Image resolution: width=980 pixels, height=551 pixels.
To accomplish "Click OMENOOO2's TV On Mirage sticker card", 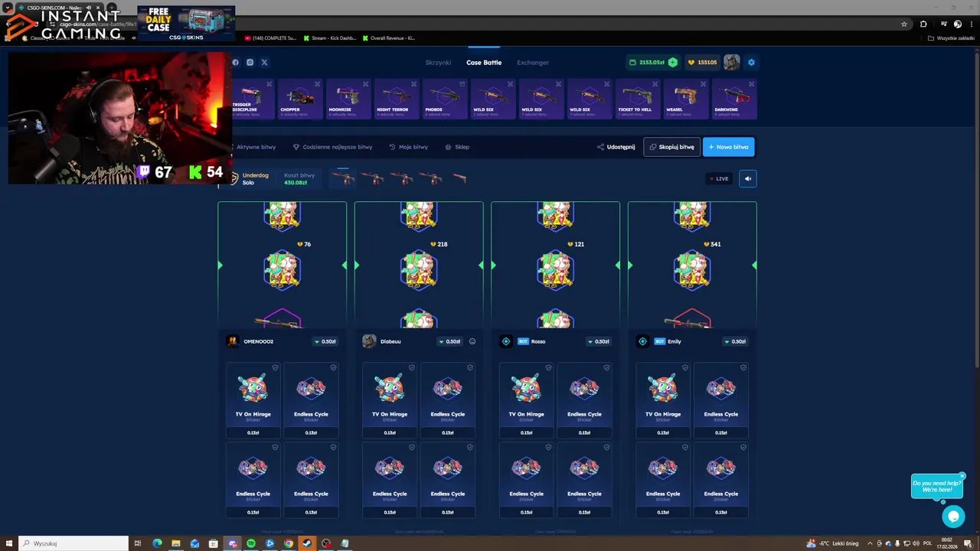I will click(x=253, y=400).
